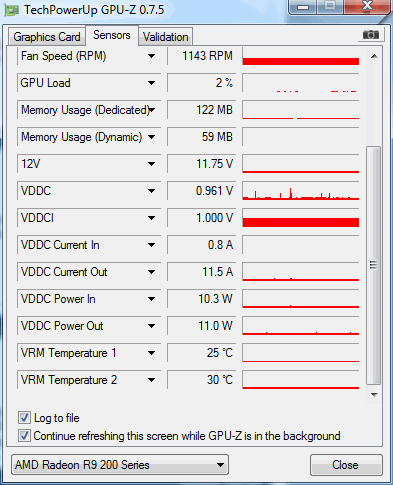This screenshot has height=485, width=393.
Task: Toggle Continue refreshing in background checkbox
Action: coord(24,436)
